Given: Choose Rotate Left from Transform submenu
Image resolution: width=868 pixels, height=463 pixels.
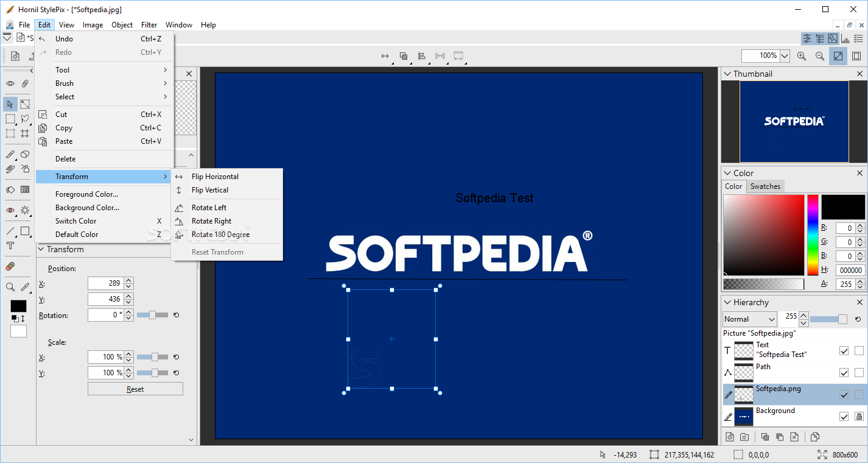Looking at the screenshot, I should click(227, 208).
